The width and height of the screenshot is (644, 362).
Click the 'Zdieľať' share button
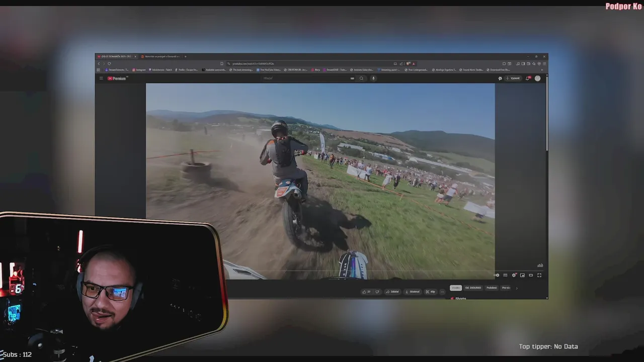(392, 292)
